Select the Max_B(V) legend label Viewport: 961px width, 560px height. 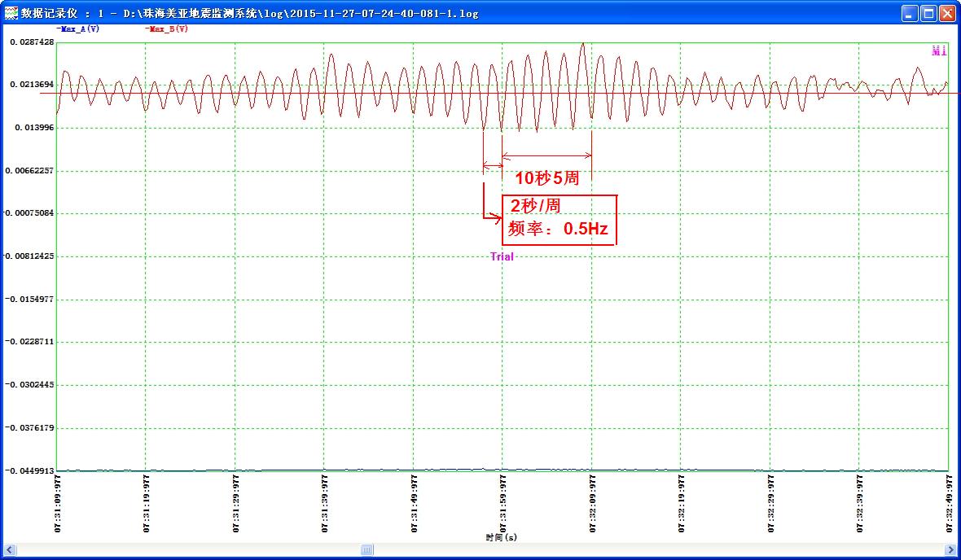pos(167,28)
